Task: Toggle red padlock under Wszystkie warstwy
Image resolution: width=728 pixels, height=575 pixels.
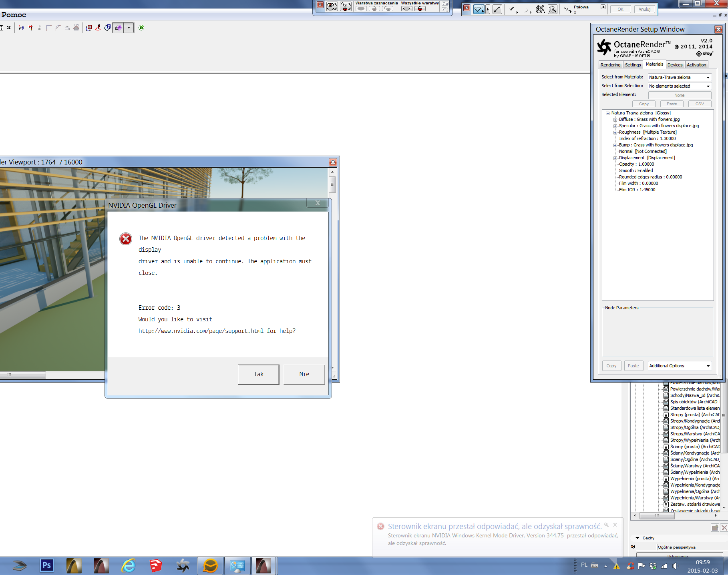Action: [420, 9]
